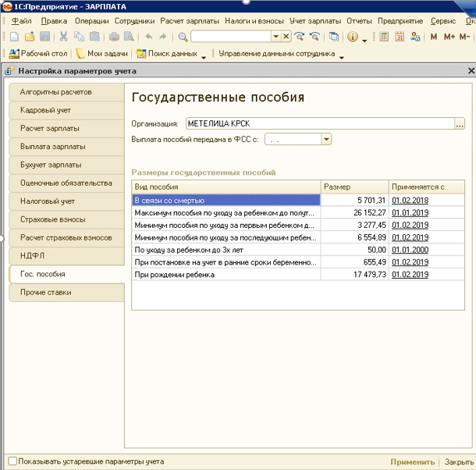Click the Print preview icon
This screenshot has width=476, height=470.
pyautogui.click(x=129, y=37)
